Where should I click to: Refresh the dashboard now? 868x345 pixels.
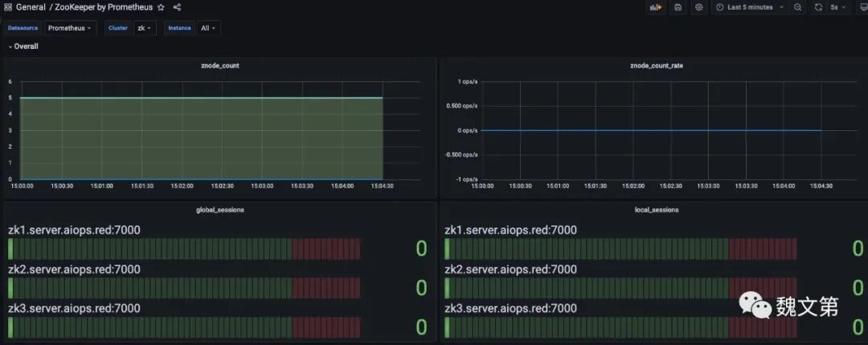818,7
